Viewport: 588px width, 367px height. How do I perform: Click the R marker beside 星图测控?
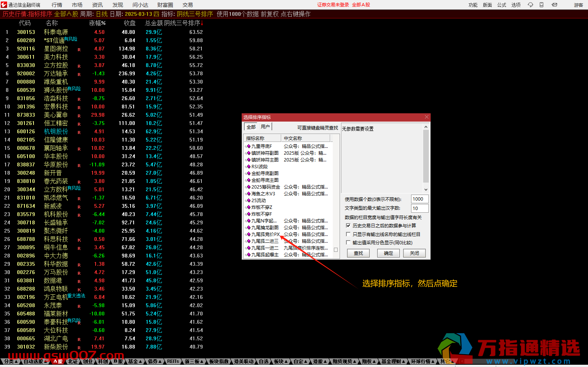pyautogui.click(x=79, y=50)
